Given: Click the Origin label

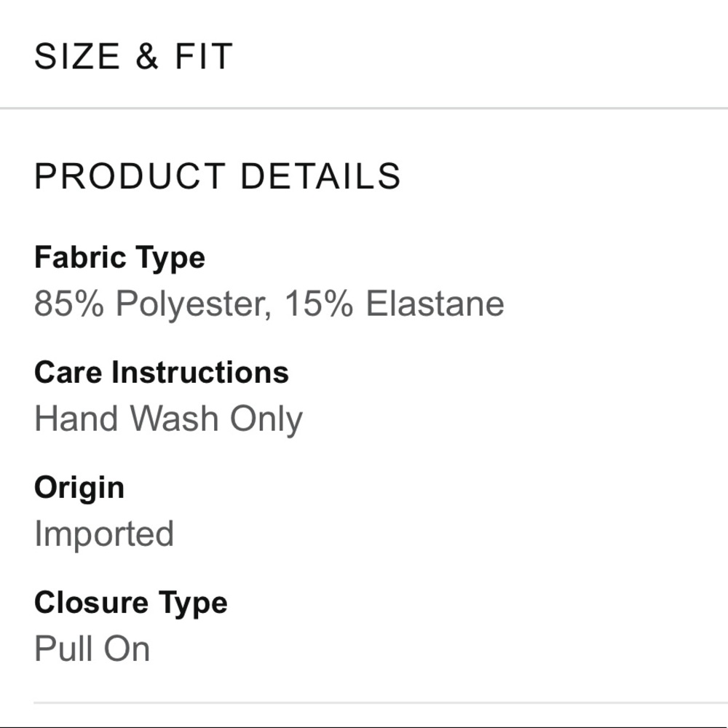Looking at the screenshot, I should pos(79,488).
